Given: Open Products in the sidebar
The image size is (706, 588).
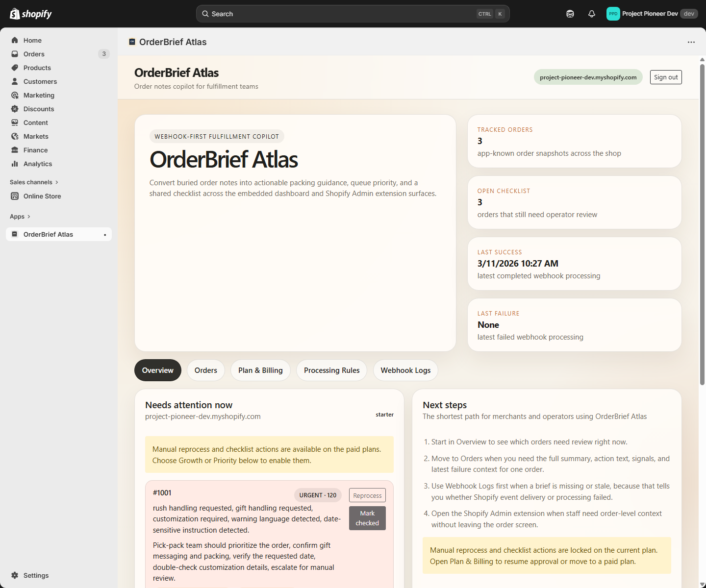Looking at the screenshot, I should (59, 68).
